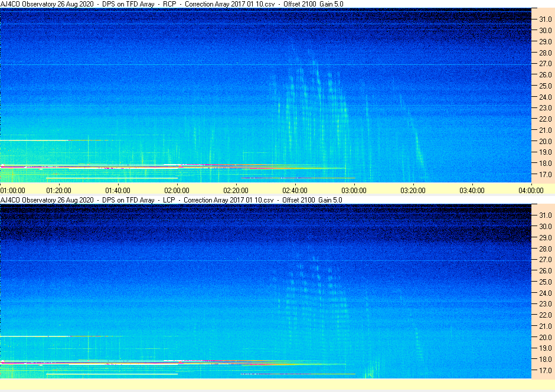The width and height of the screenshot is (555, 392).
Task: Click the 17.0 frequency label on the RCP scale
Action: (x=545, y=174)
